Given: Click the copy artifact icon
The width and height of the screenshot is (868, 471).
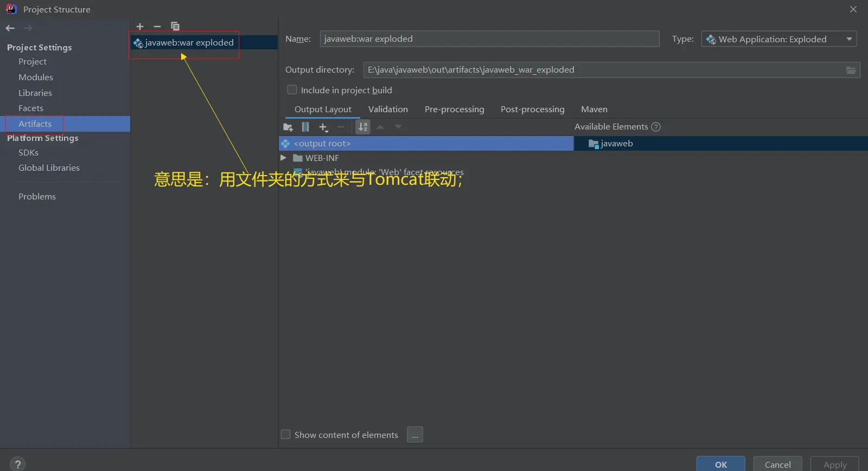Looking at the screenshot, I should coord(175,27).
